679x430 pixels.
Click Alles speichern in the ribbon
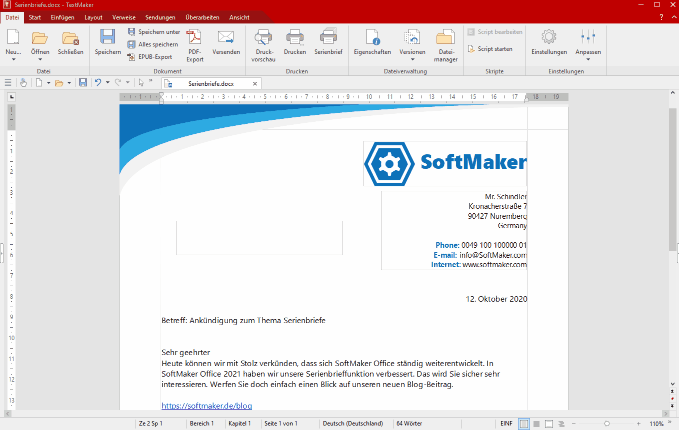[x=153, y=44]
